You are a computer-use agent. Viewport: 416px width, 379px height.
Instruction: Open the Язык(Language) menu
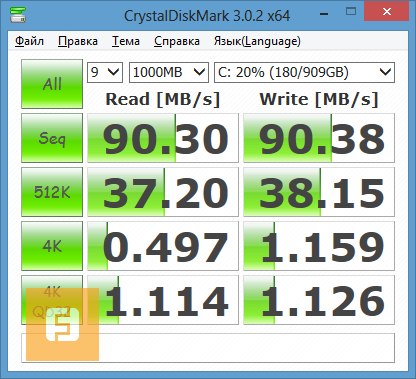point(257,41)
